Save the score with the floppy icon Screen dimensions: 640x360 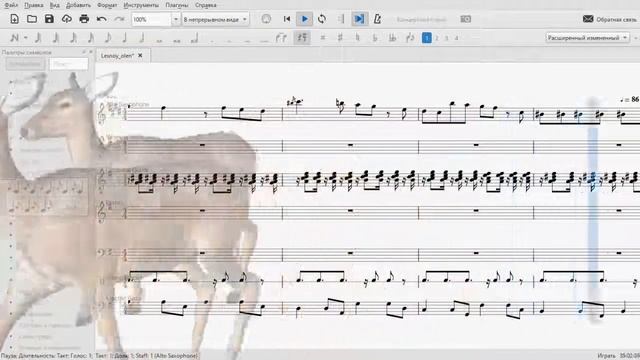click(49, 19)
